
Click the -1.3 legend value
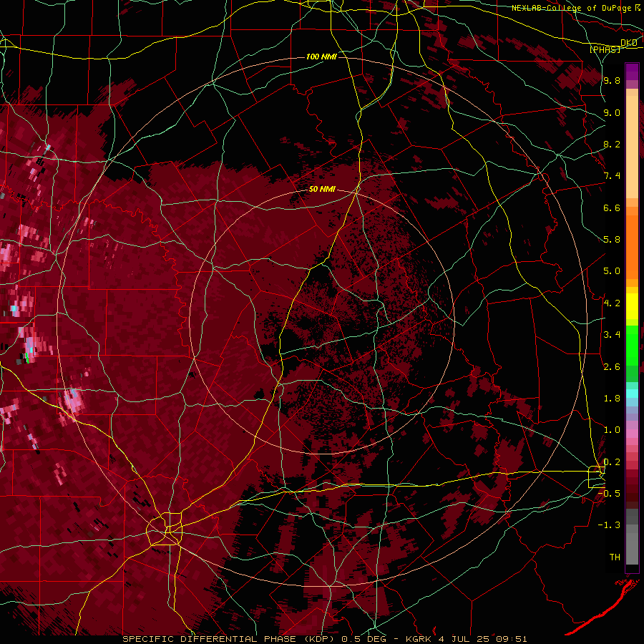(x=609, y=525)
